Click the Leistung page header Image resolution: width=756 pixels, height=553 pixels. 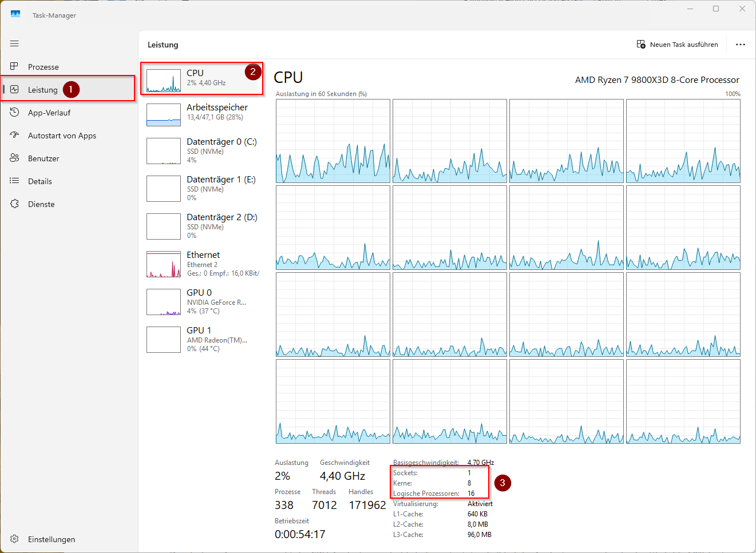(x=163, y=45)
